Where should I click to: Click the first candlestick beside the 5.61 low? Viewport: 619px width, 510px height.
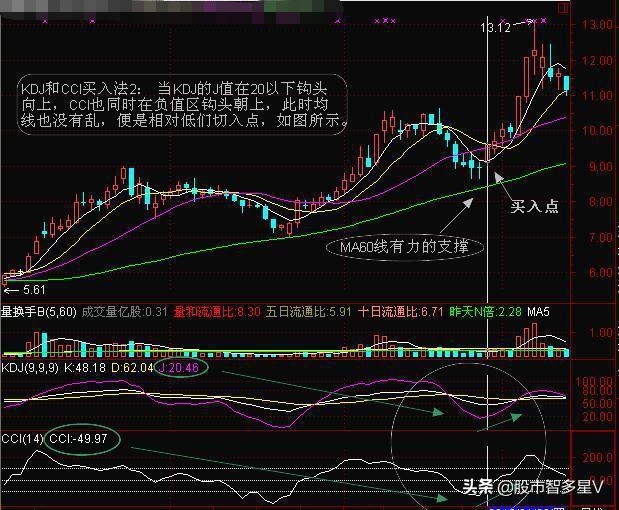point(5,280)
